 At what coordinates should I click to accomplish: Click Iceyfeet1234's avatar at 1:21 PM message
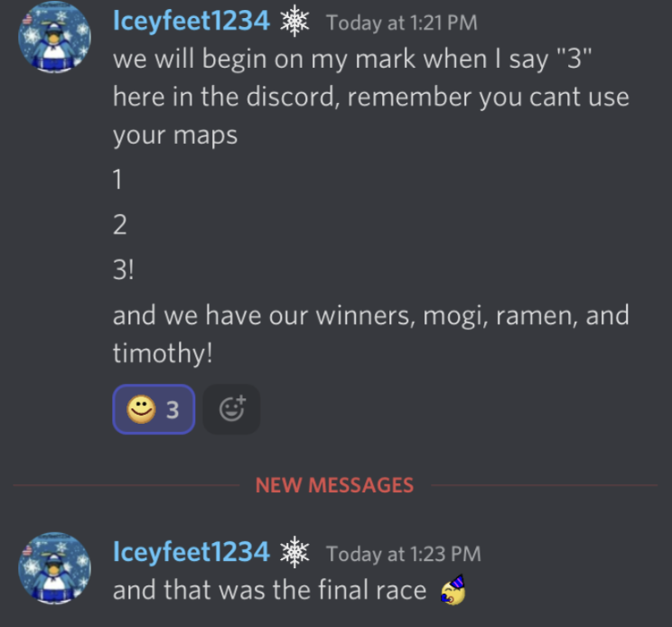(x=54, y=37)
